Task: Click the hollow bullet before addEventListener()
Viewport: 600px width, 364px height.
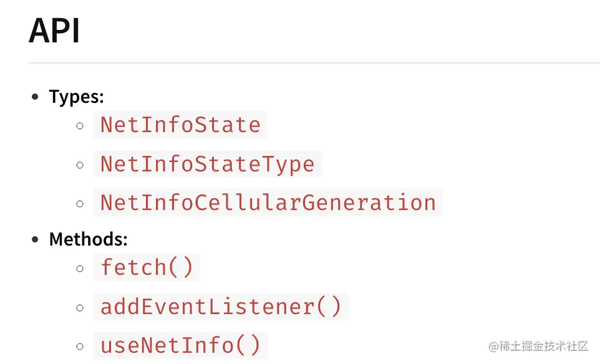Action: (x=80, y=308)
